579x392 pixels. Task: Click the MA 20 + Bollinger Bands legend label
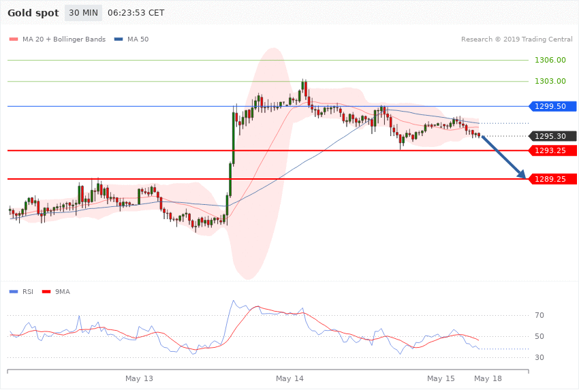(64, 39)
